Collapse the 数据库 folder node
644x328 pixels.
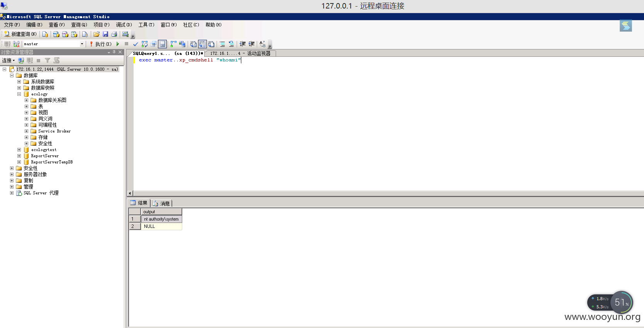click(12, 75)
